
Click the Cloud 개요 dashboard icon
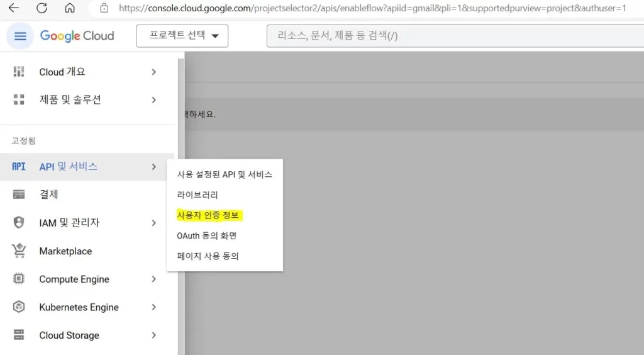(19, 72)
